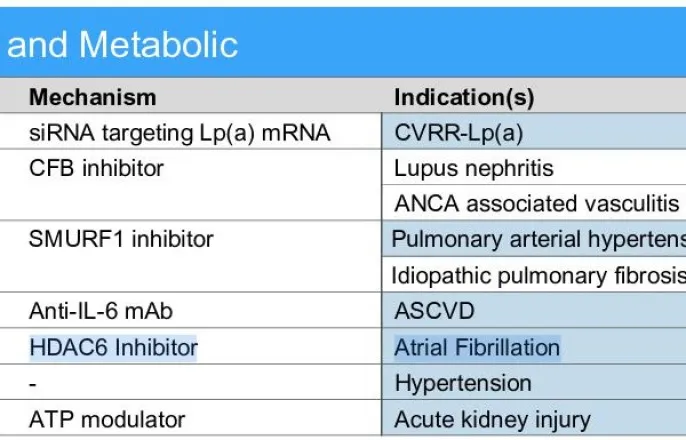This screenshot has height=440, width=686.
Task: Select the Mechanism column header
Action: (92, 97)
